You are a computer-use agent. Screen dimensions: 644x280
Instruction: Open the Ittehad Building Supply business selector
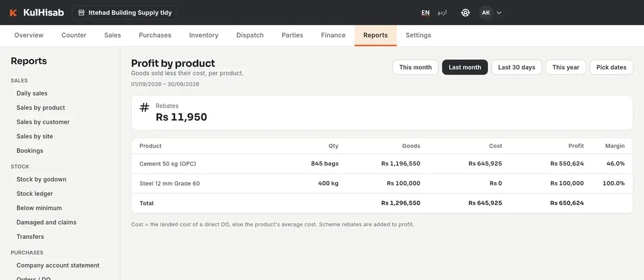point(125,13)
